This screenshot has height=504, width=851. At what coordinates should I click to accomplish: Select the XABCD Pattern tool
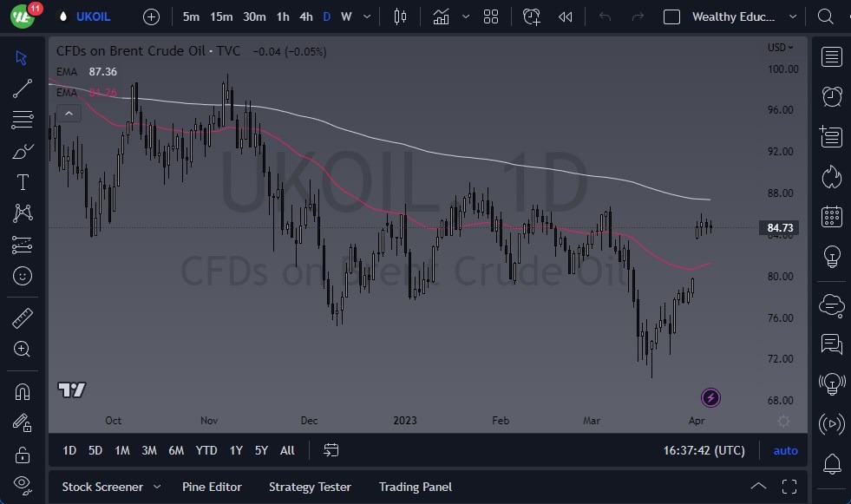[x=23, y=213]
